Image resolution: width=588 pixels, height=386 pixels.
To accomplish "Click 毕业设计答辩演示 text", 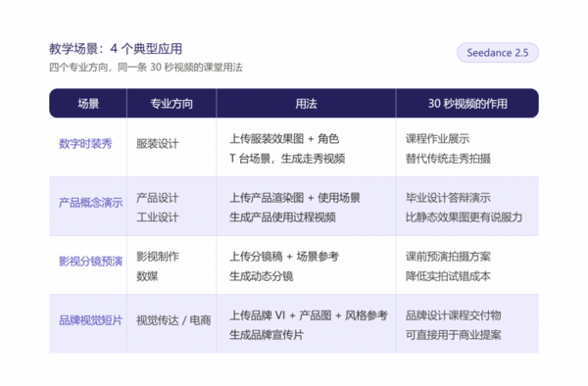I will pyautogui.click(x=448, y=198).
